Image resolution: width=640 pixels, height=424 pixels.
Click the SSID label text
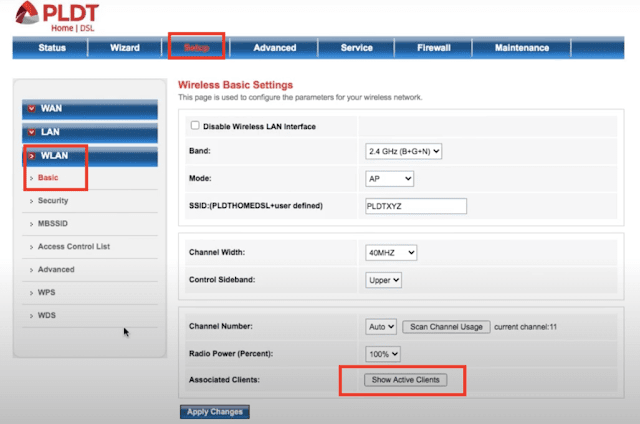coord(256,206)
